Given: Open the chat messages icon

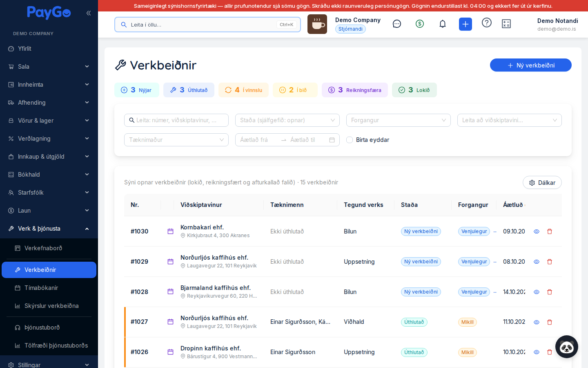Looking at the screenshot, I should 397,24.
